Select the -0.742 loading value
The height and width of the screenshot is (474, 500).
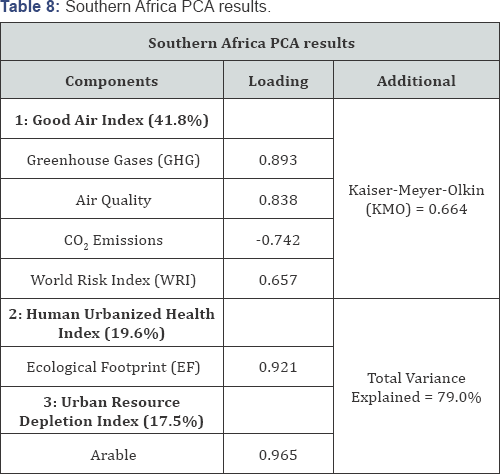click(x=278, y=239)
